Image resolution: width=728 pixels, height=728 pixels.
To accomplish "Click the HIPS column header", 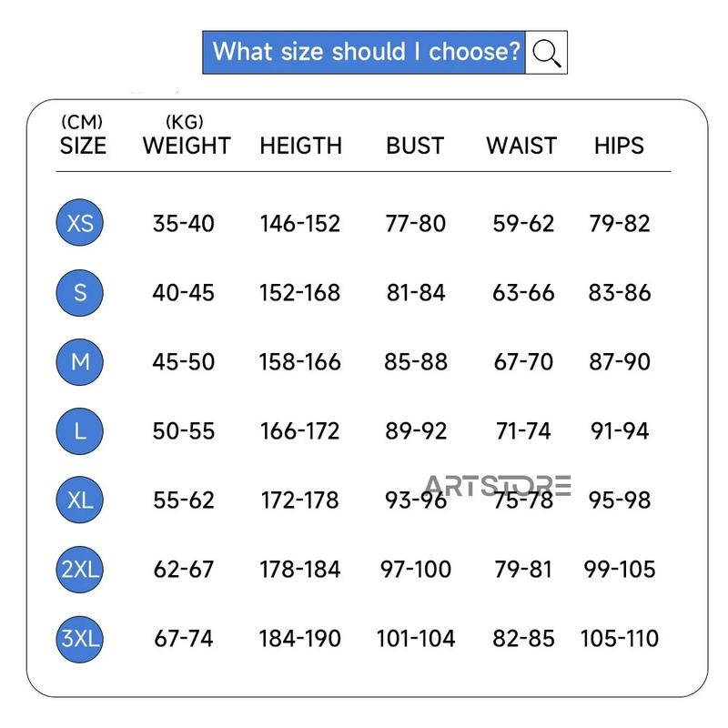I will (x=619, y=146).
